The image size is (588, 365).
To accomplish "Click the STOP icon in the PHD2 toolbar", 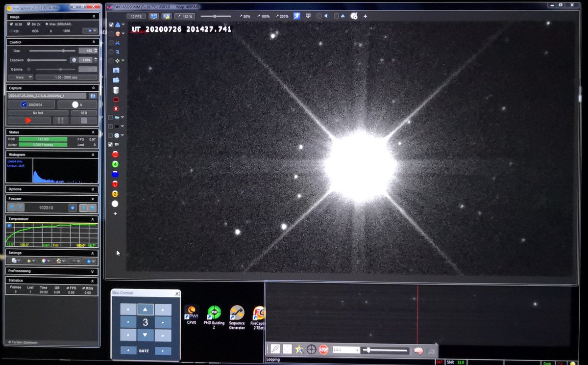I will coord(323,349).
